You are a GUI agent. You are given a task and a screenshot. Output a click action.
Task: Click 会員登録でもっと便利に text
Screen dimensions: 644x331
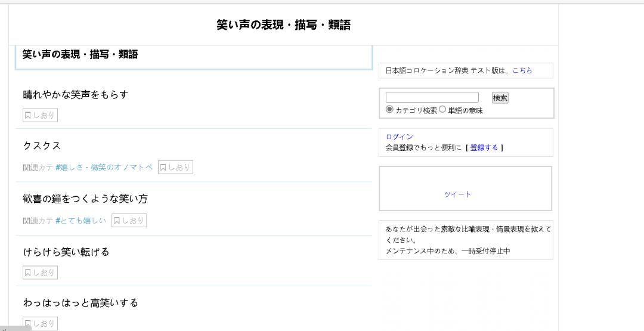[x=423, y=147]
